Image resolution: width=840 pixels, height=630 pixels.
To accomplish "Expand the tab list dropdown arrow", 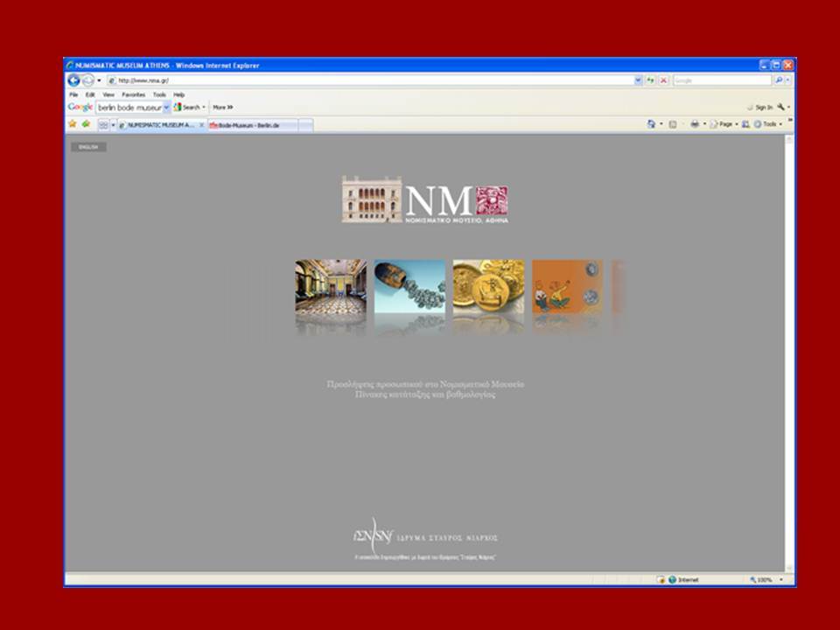I will [113, 125].
